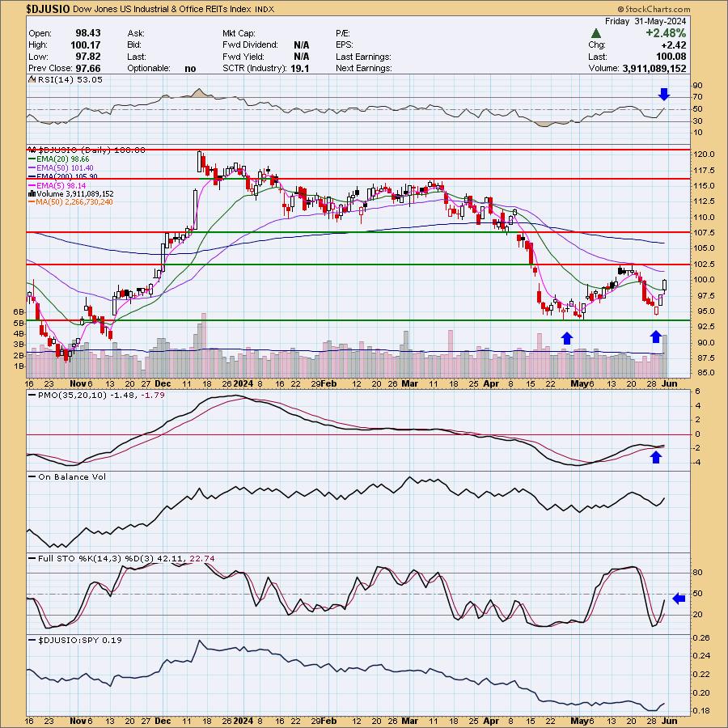Click the Apr date label on bottom axis
The height and width of the screenshot is (728, 728).
coord(491,721)
